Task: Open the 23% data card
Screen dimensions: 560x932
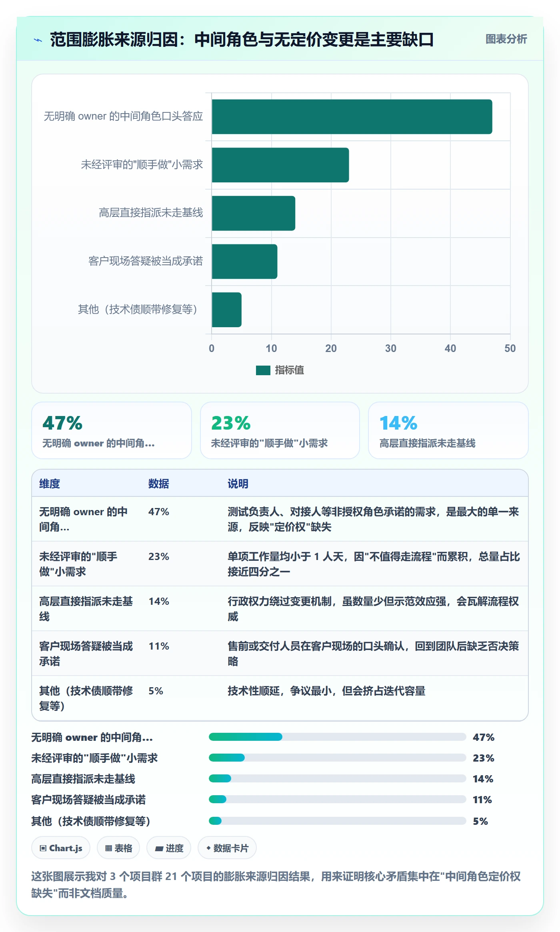Action: (280, 430)
